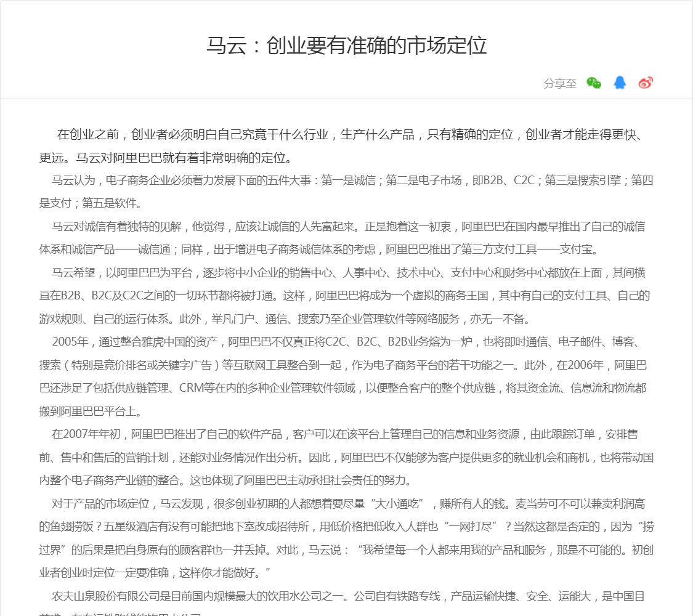693x616 pixels.
Task: Share article to QQ
Action: pyautogui.click(x=620, y=83)
